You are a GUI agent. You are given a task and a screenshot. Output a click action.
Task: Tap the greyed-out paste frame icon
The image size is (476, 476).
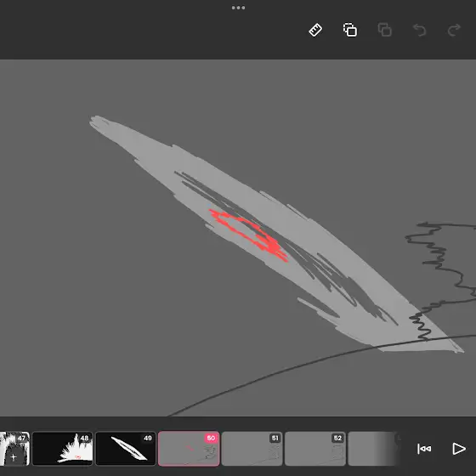(384, 30)
